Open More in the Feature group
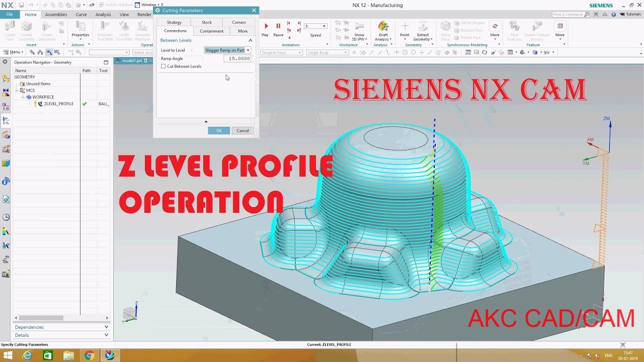Screen dimensions: 644x362 560,29
